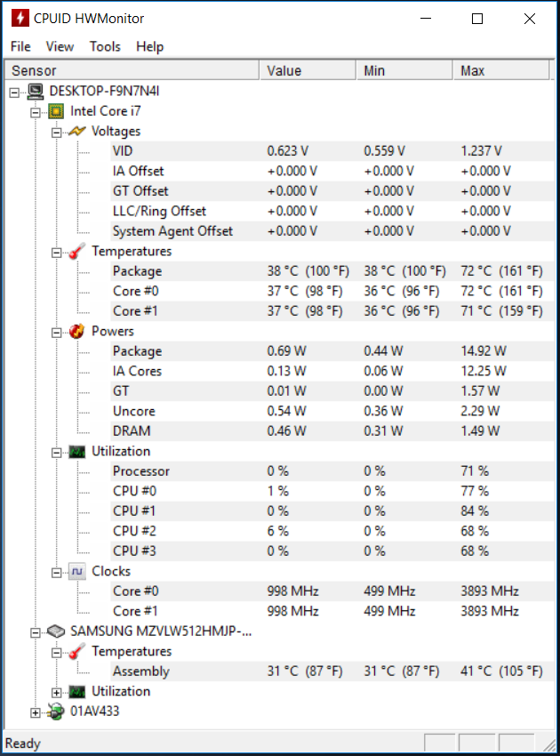560x756 pixels.
Task: Expand the 01AV433 tree node
Action: pos(36,712)
